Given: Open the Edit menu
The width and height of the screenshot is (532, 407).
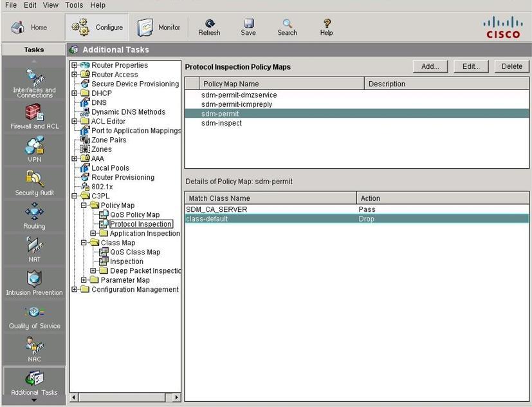Looking at the screenshot, I should click(30, 5).
